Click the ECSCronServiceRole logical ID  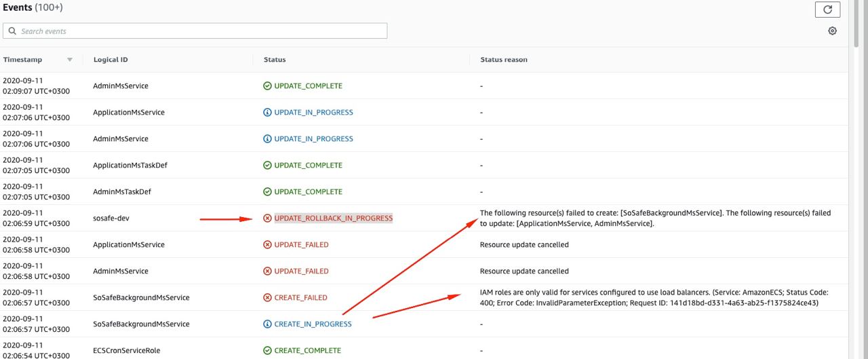tap(126, 351)
